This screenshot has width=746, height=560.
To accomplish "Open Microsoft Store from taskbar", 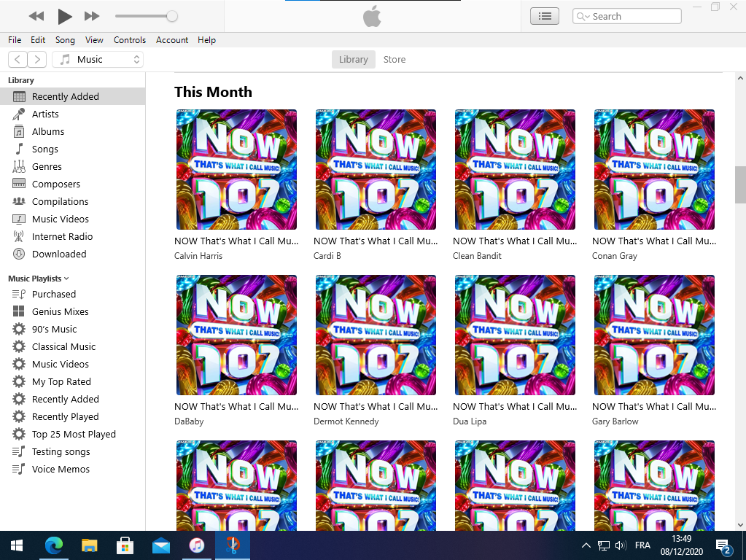I will click(125, 545).
